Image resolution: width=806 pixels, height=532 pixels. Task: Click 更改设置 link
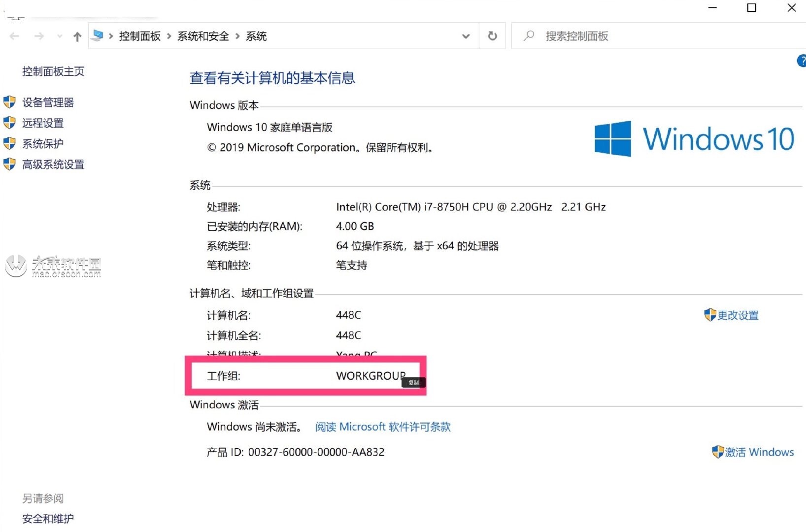[x=738, y=315]
